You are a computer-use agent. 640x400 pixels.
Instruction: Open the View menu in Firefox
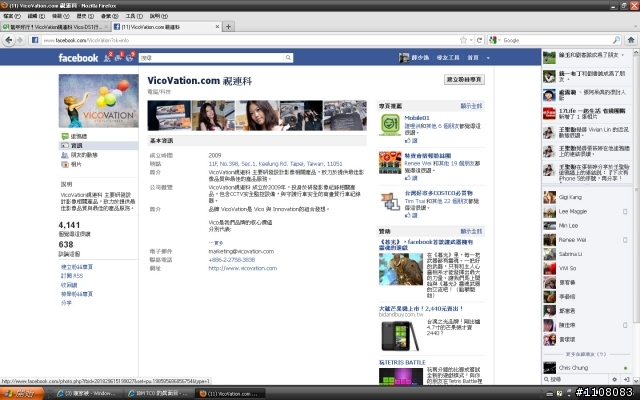[x=60, y=16]
